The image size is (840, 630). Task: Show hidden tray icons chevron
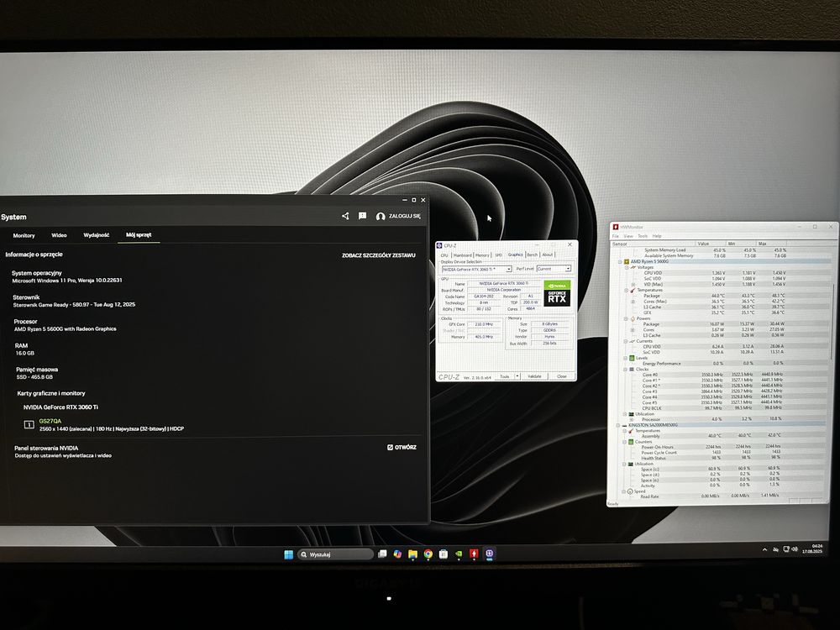tap(764, 549)
